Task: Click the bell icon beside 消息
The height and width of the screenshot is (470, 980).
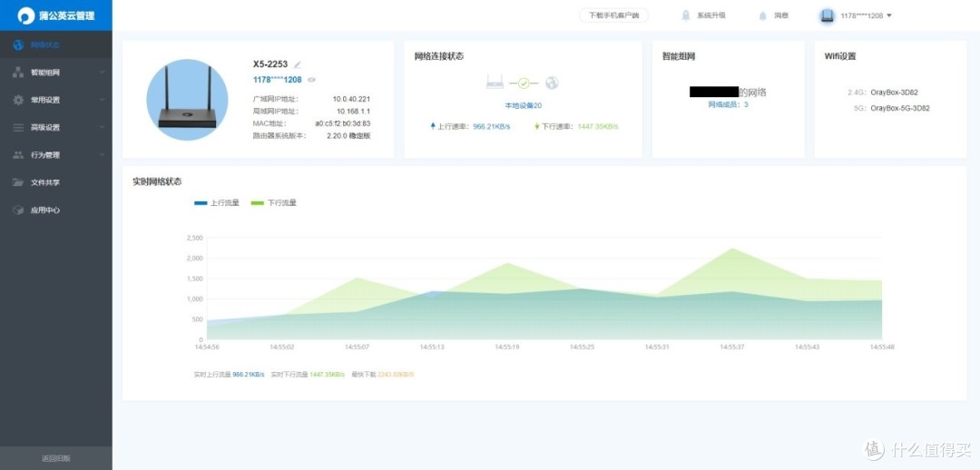Action: pos(762,15)
